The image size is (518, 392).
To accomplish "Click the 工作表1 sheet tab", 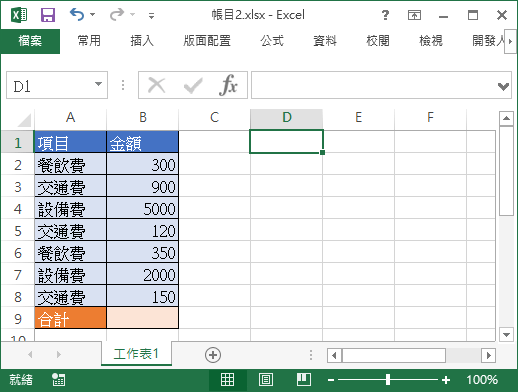I will (x=136, y=354).
